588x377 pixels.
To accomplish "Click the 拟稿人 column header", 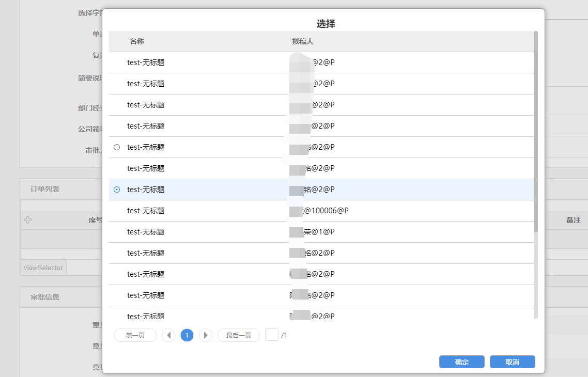I will pos(303,41).
